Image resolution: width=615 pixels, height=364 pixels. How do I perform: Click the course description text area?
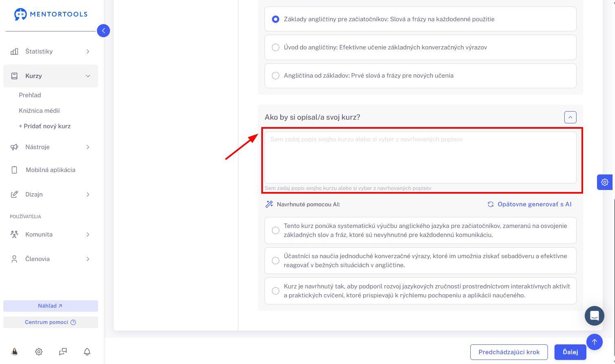[420, 157]
